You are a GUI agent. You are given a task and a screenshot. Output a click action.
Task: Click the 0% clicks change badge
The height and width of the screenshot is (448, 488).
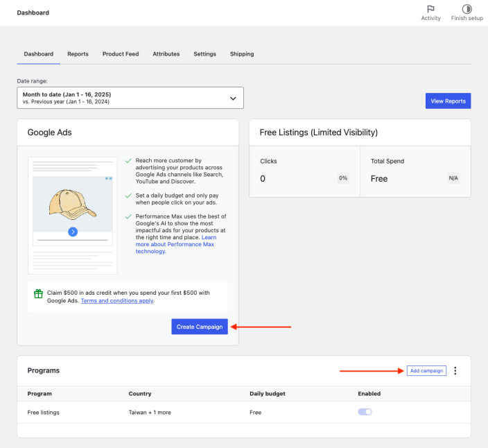[342, 178]
